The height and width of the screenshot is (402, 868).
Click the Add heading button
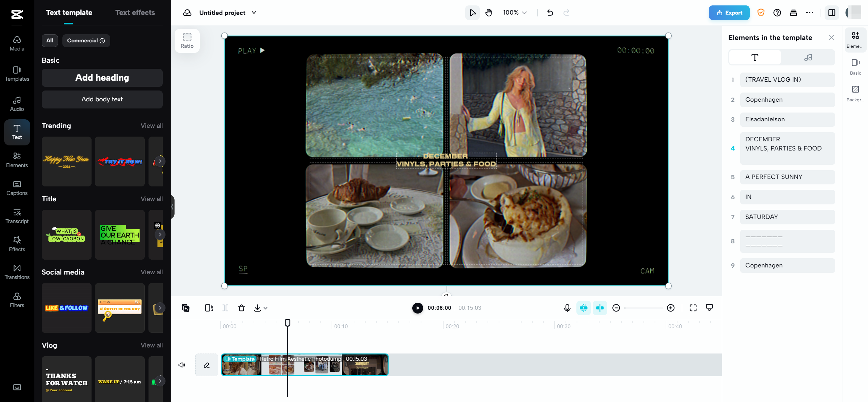102,78
